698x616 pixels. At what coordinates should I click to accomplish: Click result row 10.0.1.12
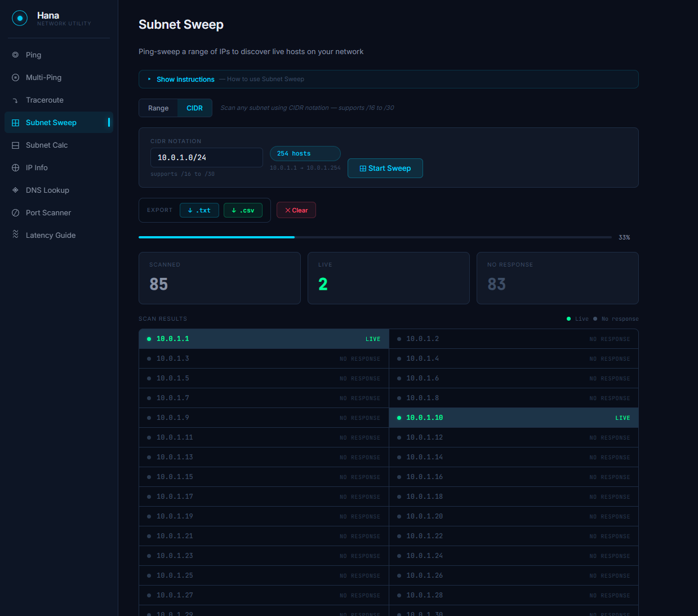[514, 437]
